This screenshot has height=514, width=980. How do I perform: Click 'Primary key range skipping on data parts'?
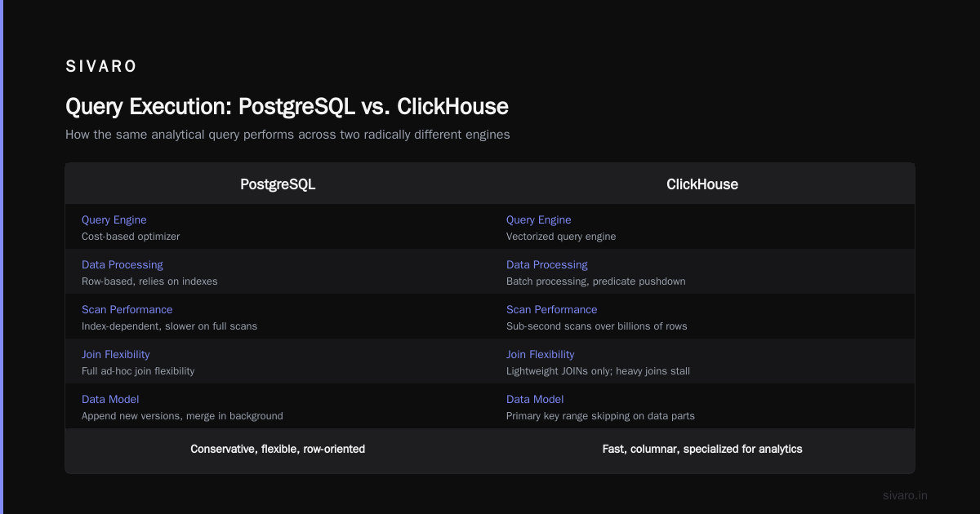point(600,416)
